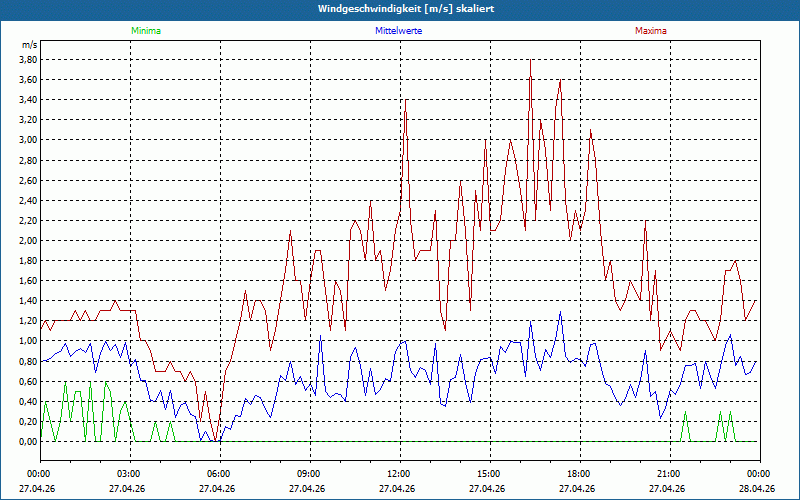Click the 3,80 y-axis value label
Image resolution: width=800 pixels, height=500 pixels.
(x=28, y=59)
